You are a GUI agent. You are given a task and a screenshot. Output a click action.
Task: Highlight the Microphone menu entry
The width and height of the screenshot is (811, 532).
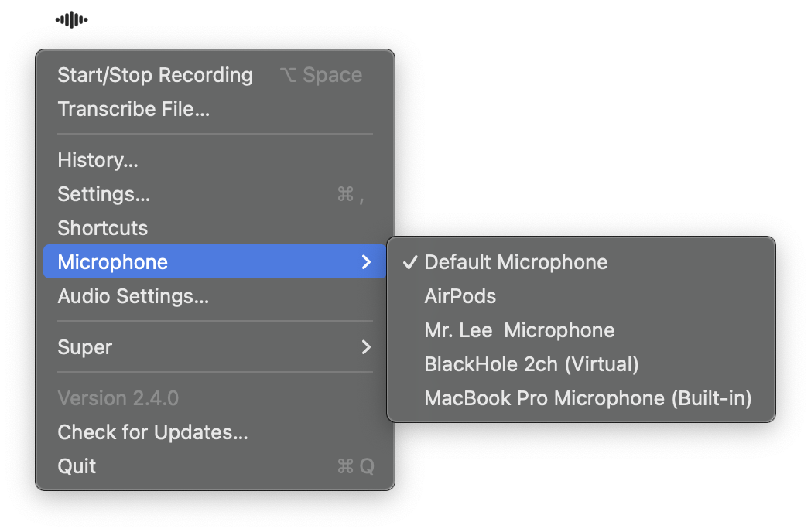[x=113, y=262]
